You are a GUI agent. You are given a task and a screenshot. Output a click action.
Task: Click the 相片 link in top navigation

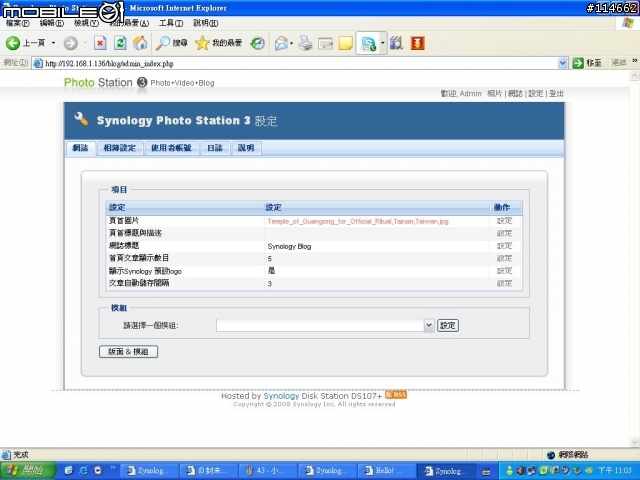point(494,93)
